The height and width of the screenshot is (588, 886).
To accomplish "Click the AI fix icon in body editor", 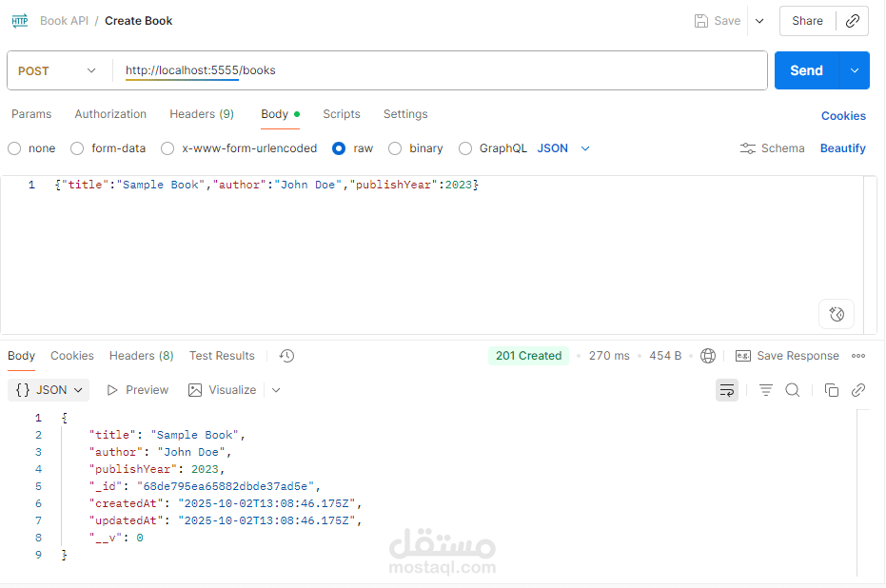I will [x=836, y=314].
